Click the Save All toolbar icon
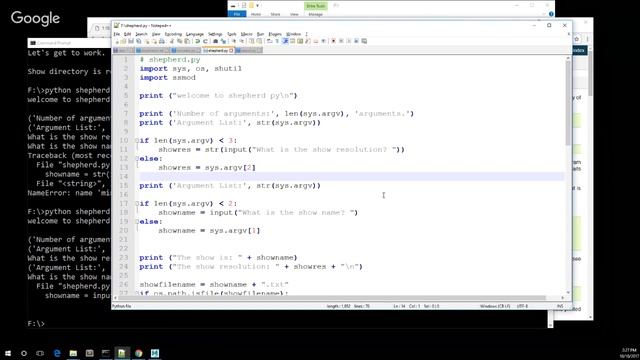The width and height of the screenshot is (640, 360). pos(138,41)
